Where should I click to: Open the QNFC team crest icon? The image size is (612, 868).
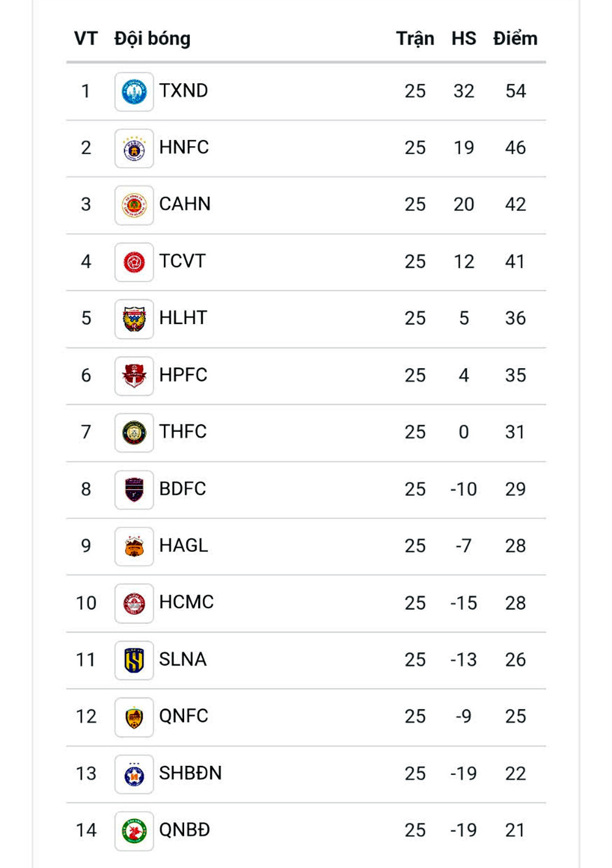click(134, 718)
